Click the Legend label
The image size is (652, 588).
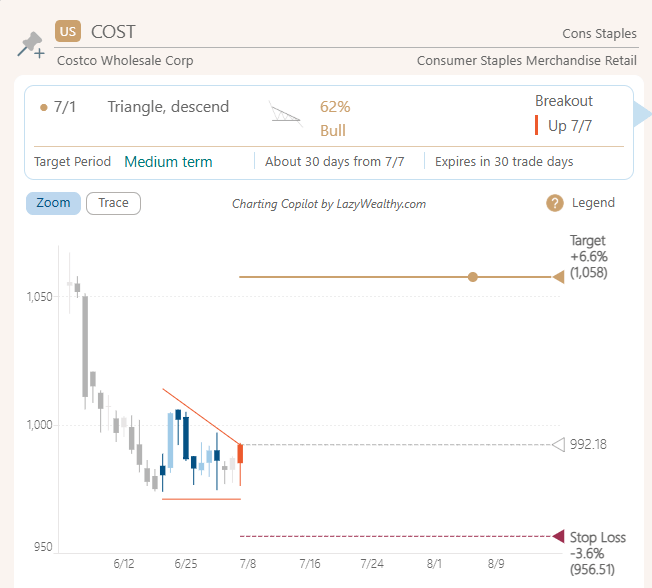(x=593, y=203)
